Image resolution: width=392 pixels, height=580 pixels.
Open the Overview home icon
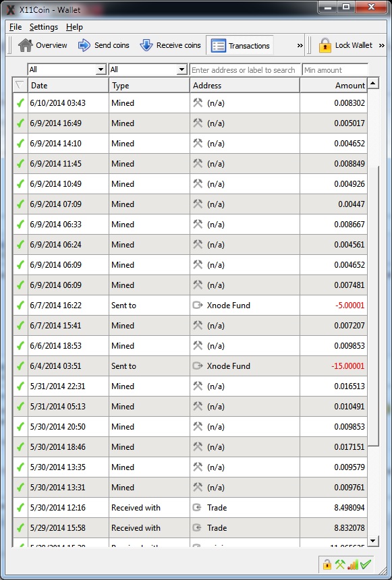[x=25, y=45]
